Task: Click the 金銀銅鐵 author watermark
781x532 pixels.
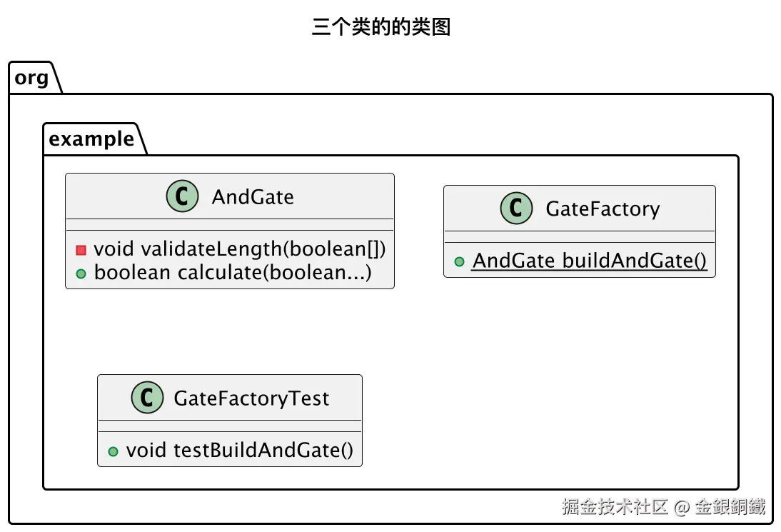Action: [x=730, y=507]
